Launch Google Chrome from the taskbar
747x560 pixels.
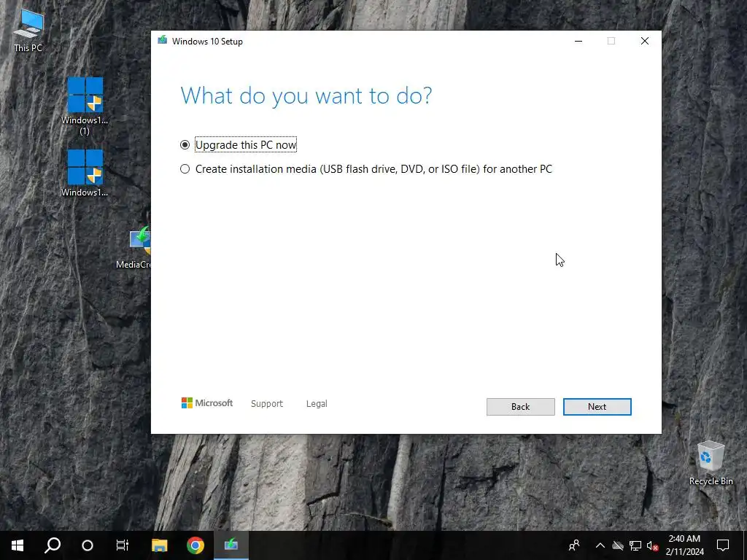click(x=196, y=545)
